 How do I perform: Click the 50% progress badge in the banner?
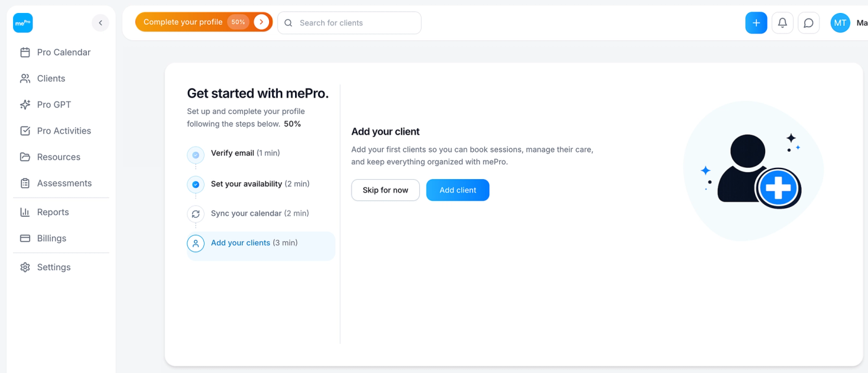[238, 22]
